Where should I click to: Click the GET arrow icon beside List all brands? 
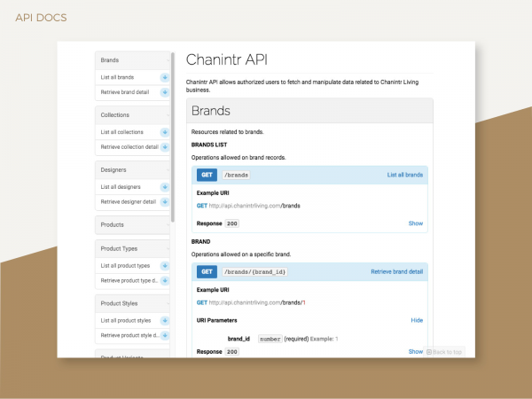tap(165, 77)
